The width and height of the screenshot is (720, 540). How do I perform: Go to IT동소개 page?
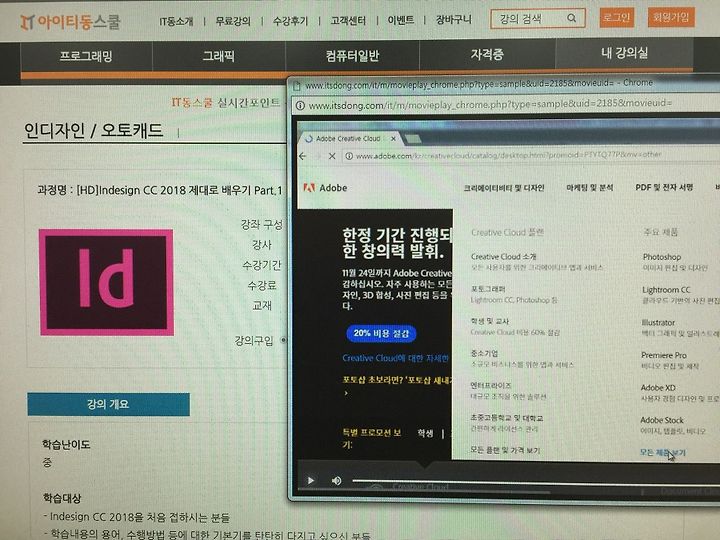tap(176, 21)
